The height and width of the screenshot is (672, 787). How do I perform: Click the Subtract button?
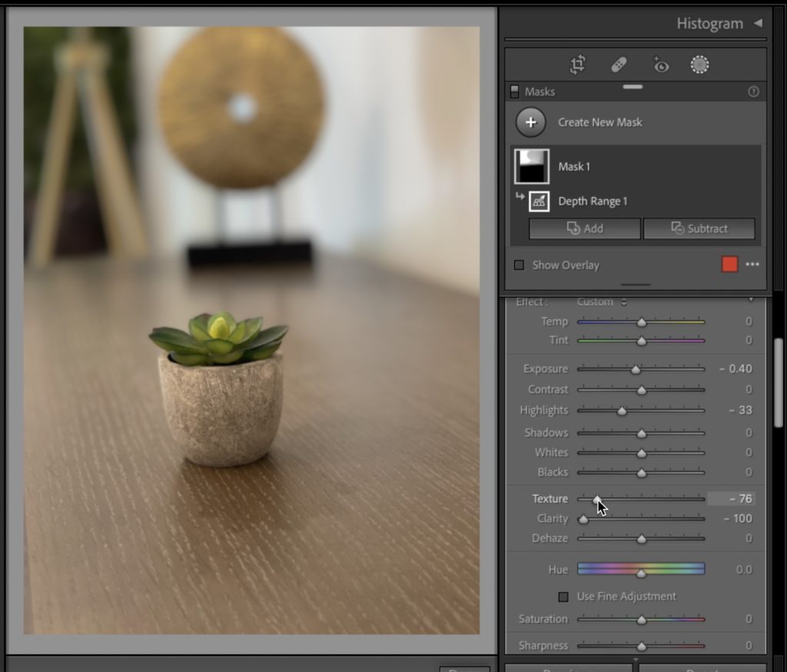(x=699, y=228)
